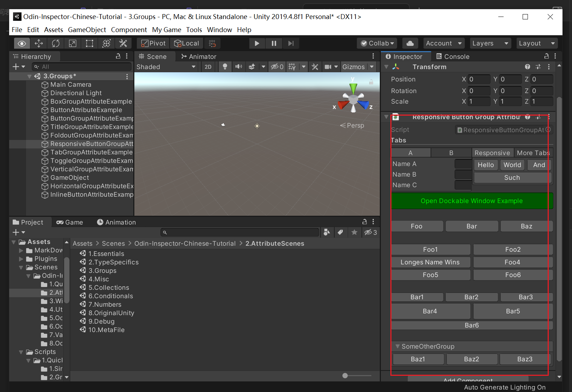
Task: Click the Baz2 button
Action: (471, 359)
